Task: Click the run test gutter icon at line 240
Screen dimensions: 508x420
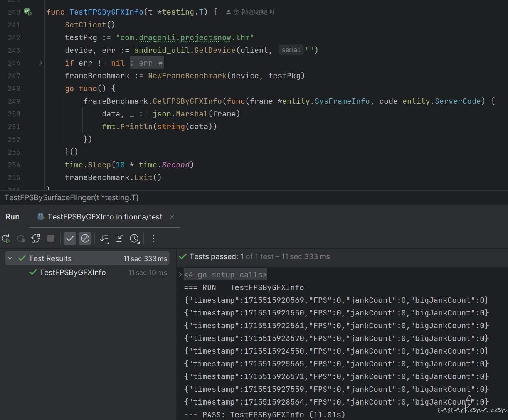Action: point(28,12)
